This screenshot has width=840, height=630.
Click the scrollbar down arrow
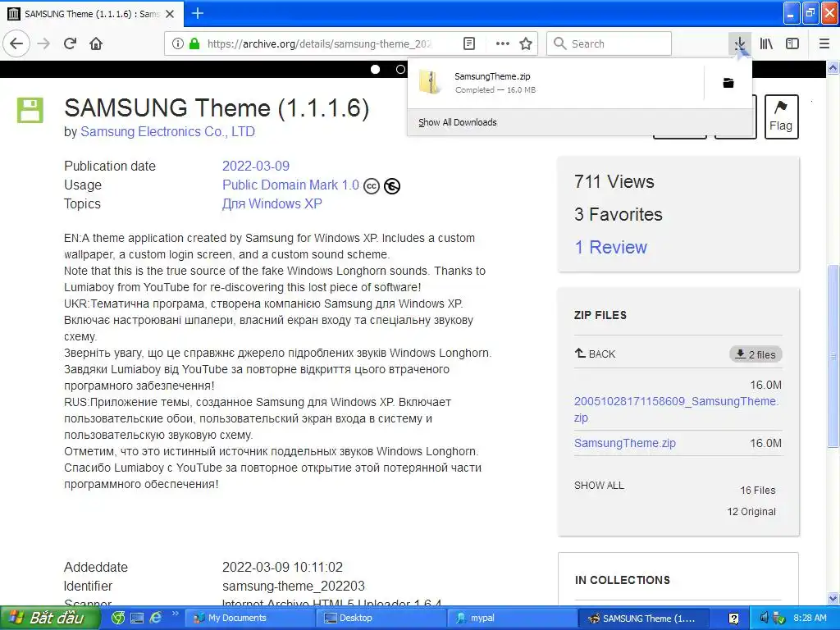pyautogui.click(x=833, y=598)
